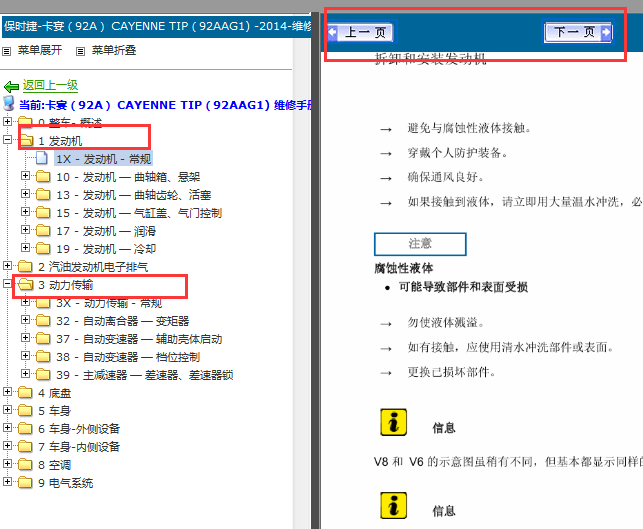
Task: Expand 13 - 发动机 — 曲轴齿轮、活塞
Action: pyautogui.click(x=25, y=194)
